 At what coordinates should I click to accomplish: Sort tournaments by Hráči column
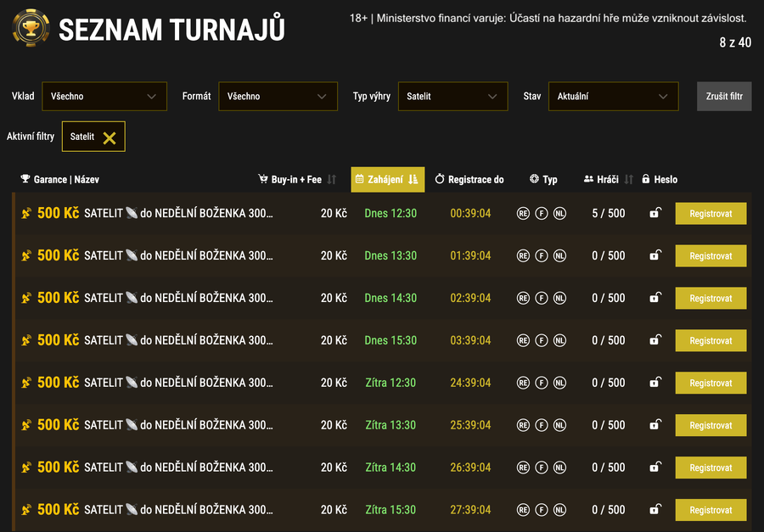point(629,179)
